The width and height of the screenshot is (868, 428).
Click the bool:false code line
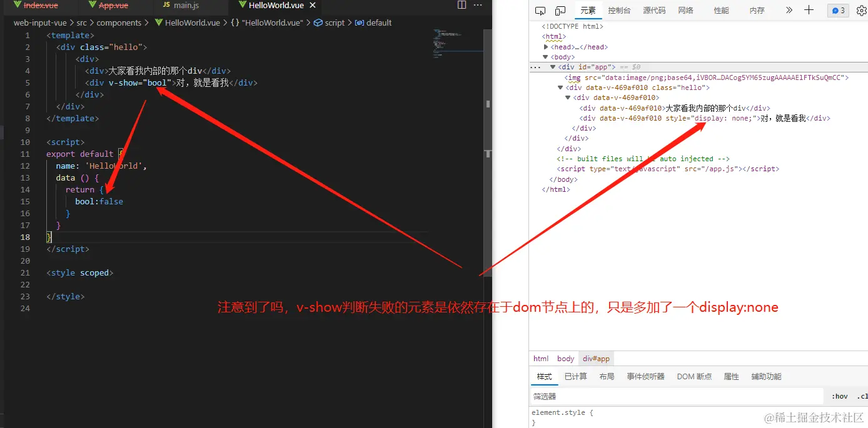pos(99,201)
